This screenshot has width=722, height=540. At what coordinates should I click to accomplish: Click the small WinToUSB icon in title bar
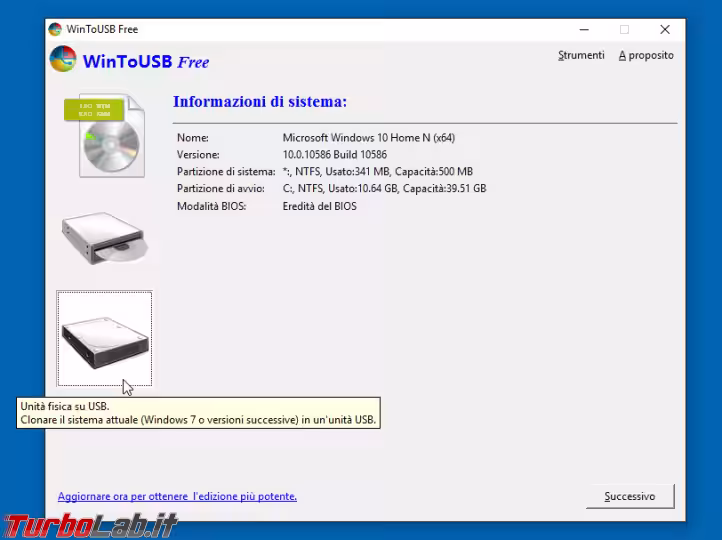coord(55,29)
